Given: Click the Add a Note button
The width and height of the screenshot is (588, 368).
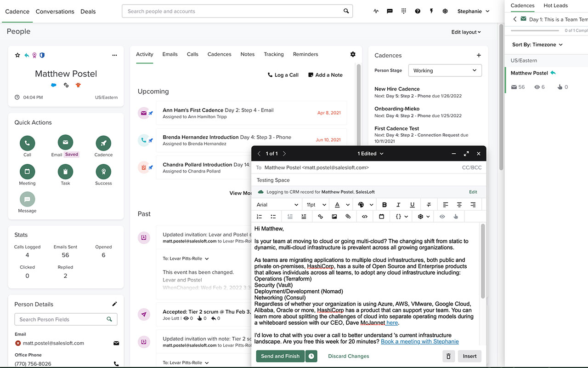Looking at the screenshot, I should pyautogui.click(x=325, y=75).
